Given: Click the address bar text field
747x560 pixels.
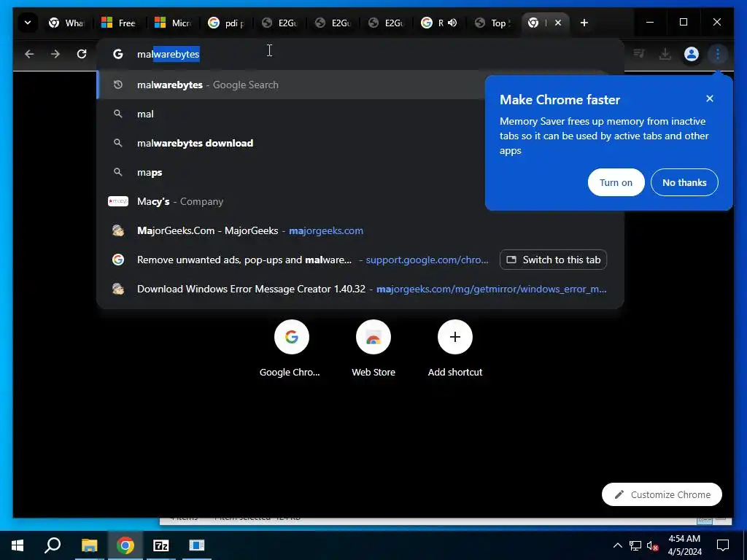Looking at the screenshot, I should [x=360, y=54].
